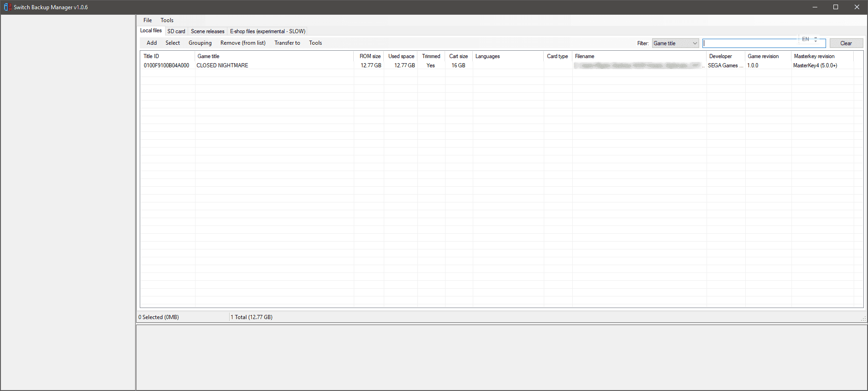The height and width of the screenshot is (391, 868).
Task: Sort by ROM size column header
Action: click(369, 56)
